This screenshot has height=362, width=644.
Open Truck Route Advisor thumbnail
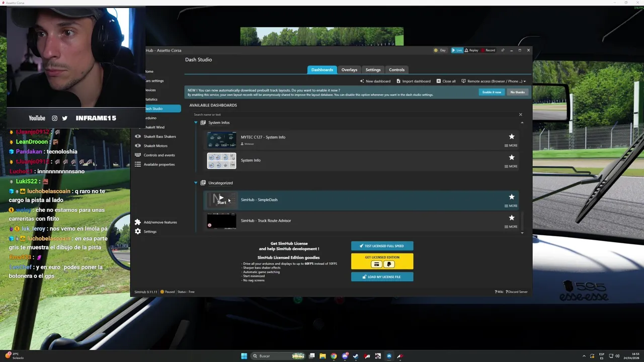click(x=221, y=221)
